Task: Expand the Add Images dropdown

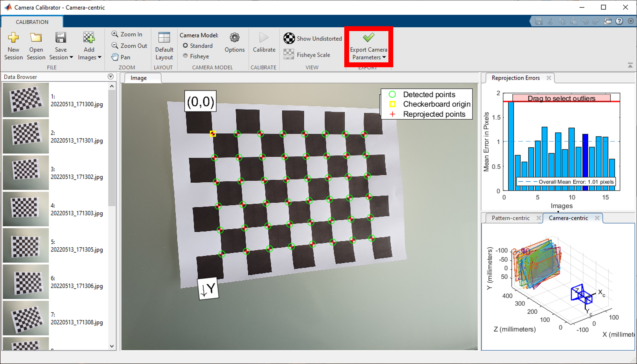Action: tap(100, 57)
